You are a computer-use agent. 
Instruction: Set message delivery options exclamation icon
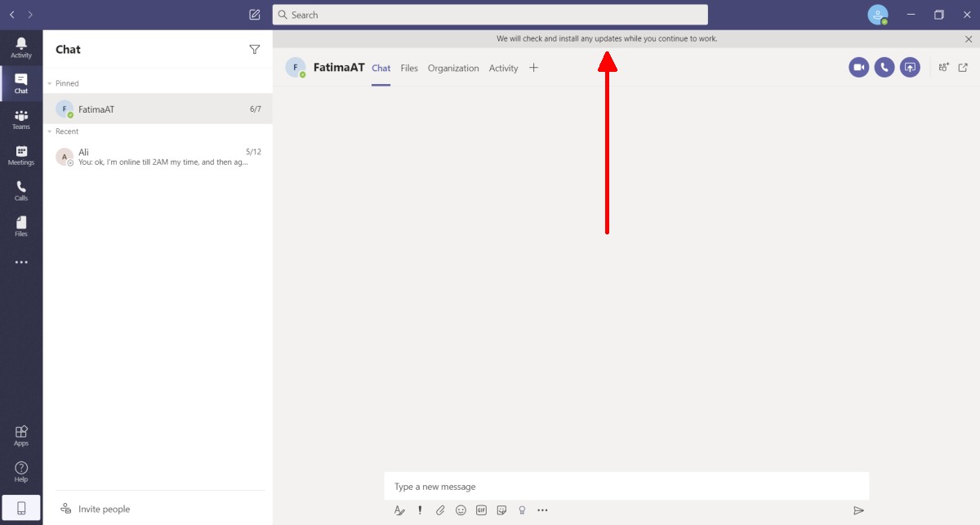click(420, 510)
